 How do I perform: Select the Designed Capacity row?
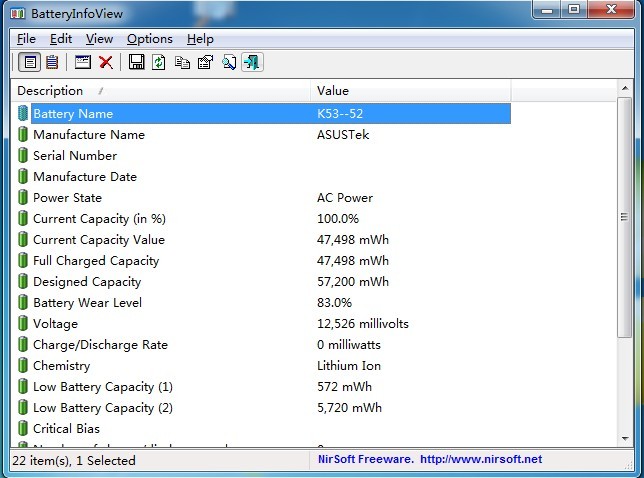click(87, 282)
